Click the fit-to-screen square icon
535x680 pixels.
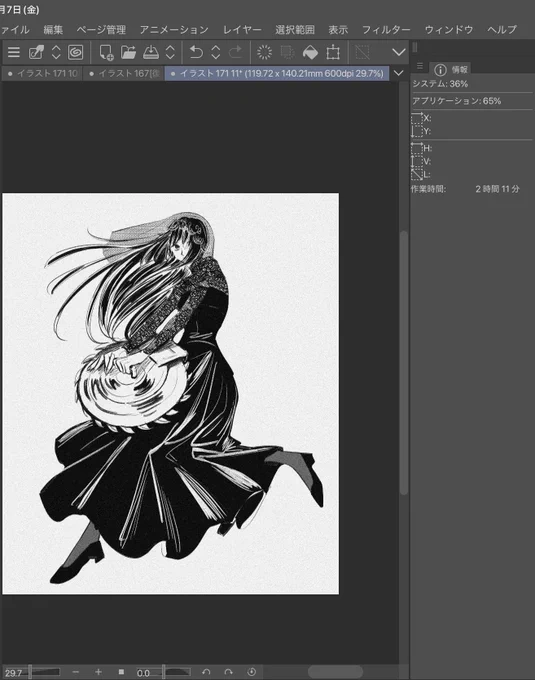(121, 672)
